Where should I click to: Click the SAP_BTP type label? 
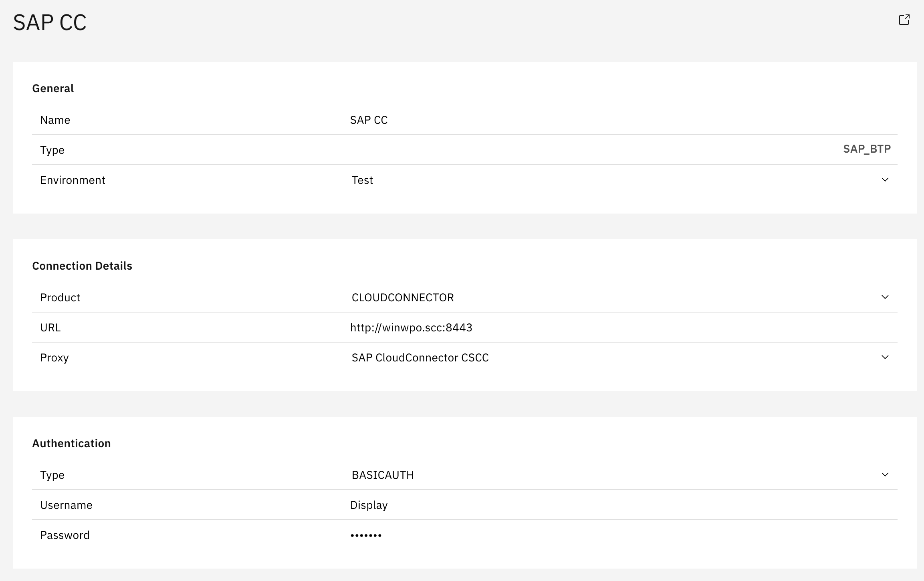pyautogui.click(x=867, y=149)
